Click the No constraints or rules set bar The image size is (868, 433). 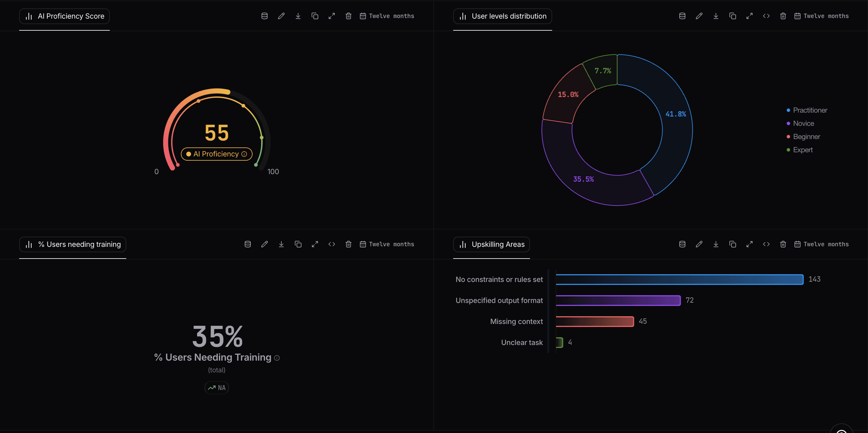point(680,280)
